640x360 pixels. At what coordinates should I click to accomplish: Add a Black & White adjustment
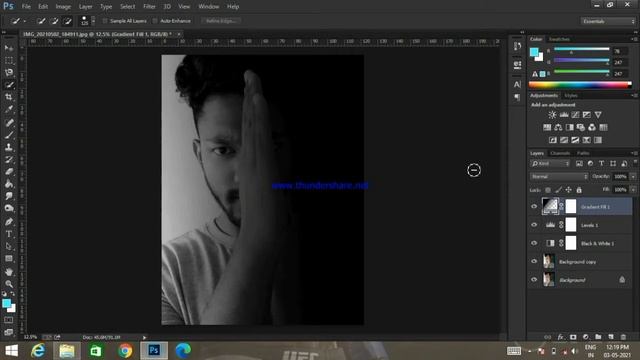[569, 127]
